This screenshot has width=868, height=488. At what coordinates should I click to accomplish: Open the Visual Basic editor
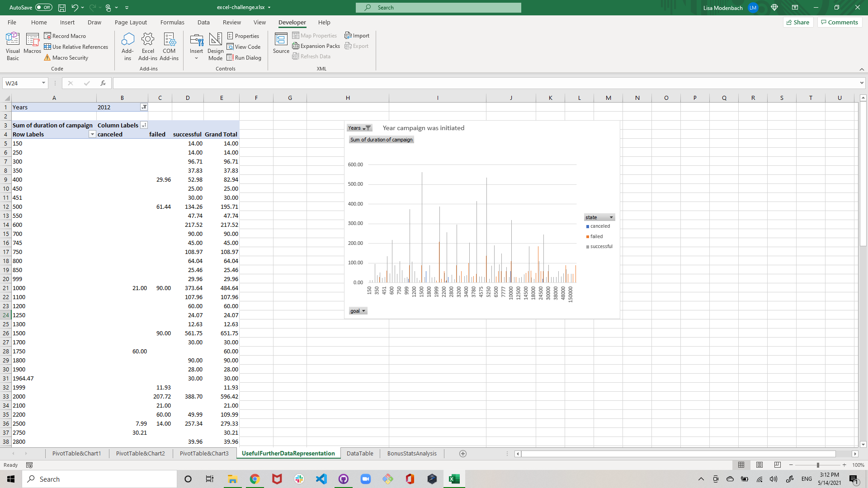click(x=12, y=45)
